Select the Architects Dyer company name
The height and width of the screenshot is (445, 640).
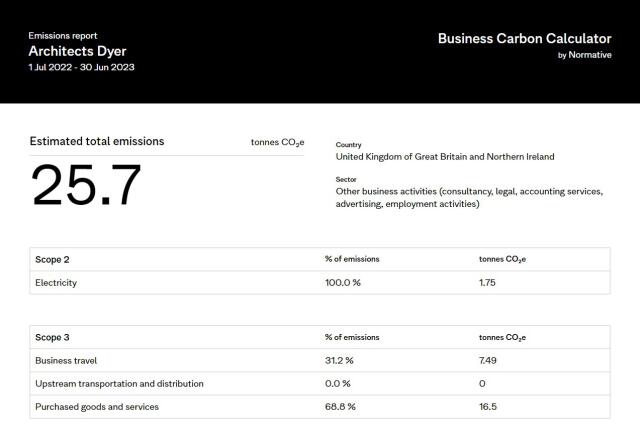77,51
